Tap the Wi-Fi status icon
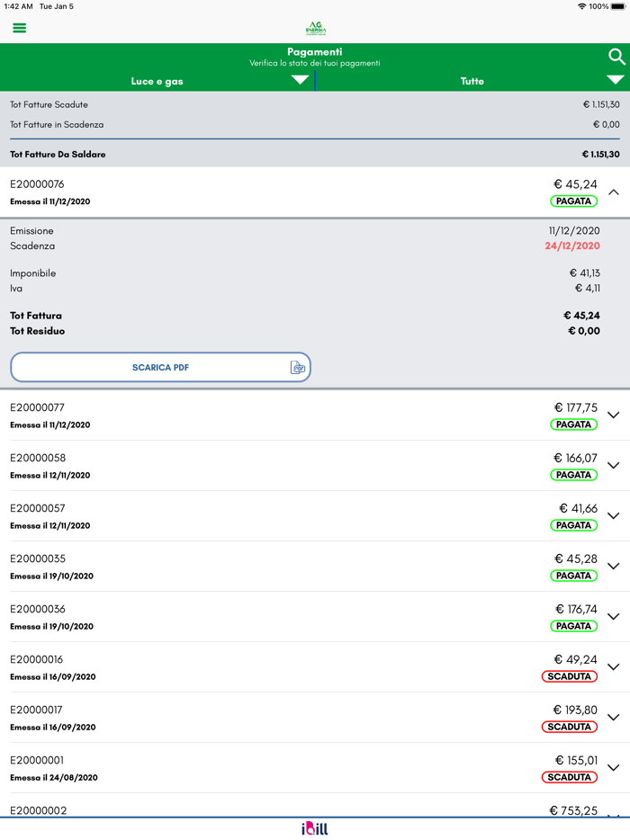Viewport: 630px width, 840px height. click(x=581, y=6)
